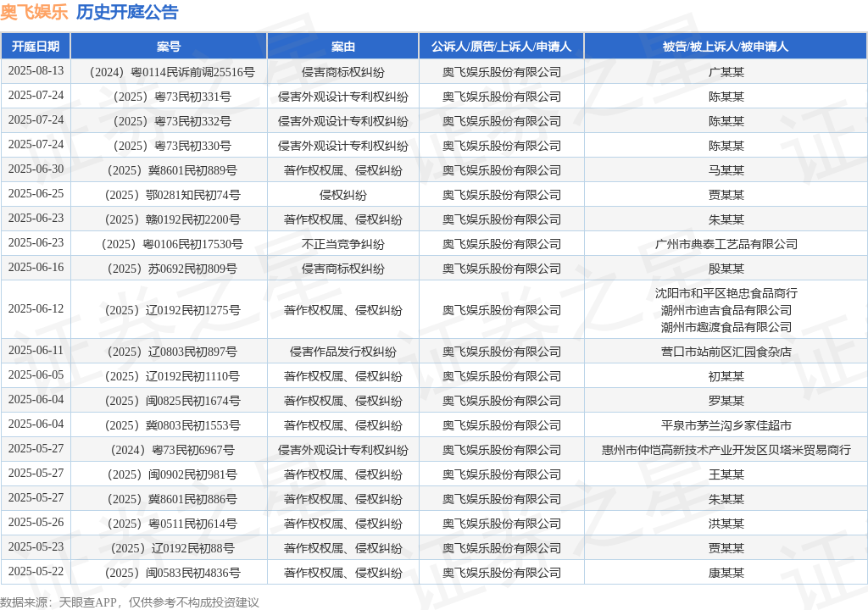
Task: Click defendant cell 罗某某
Action: [x=726, y=401]
